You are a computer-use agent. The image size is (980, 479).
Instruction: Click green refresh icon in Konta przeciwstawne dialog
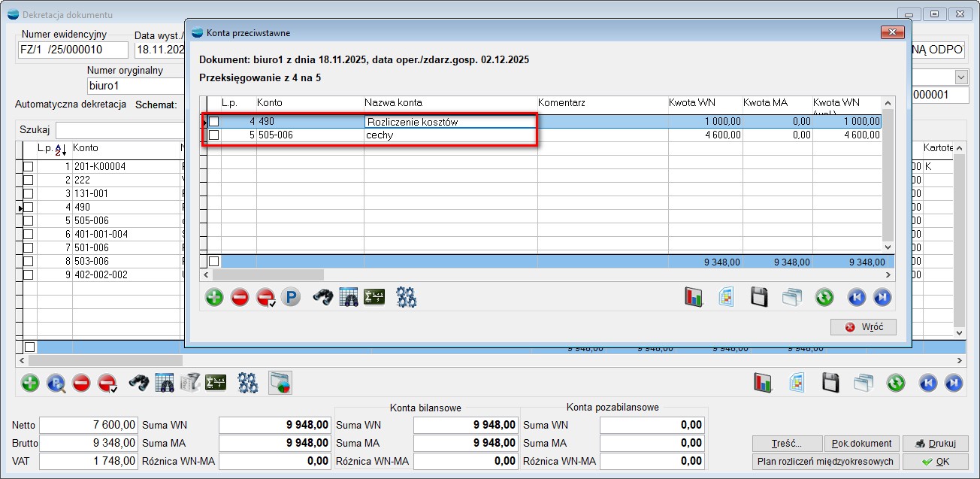point(824,297)
